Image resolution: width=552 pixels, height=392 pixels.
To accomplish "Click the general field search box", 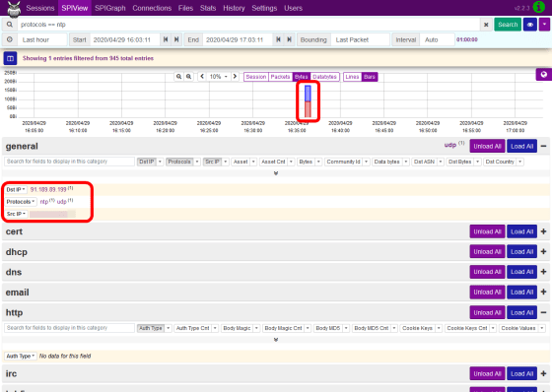I will [70, 162].
